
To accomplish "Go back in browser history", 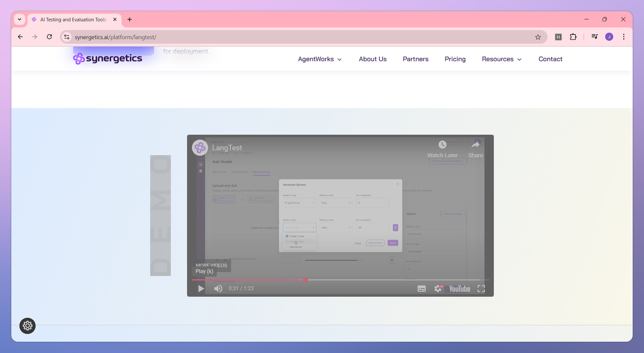I will coord(20,37).
